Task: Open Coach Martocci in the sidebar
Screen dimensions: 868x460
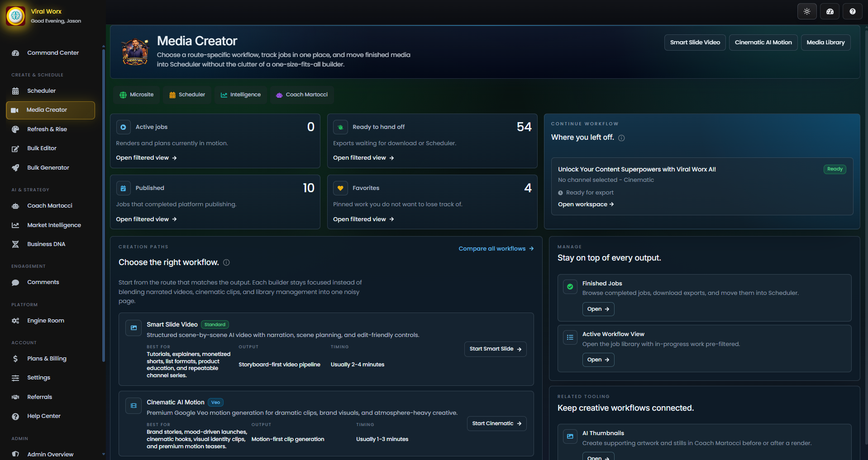Action: click(51, 206)
